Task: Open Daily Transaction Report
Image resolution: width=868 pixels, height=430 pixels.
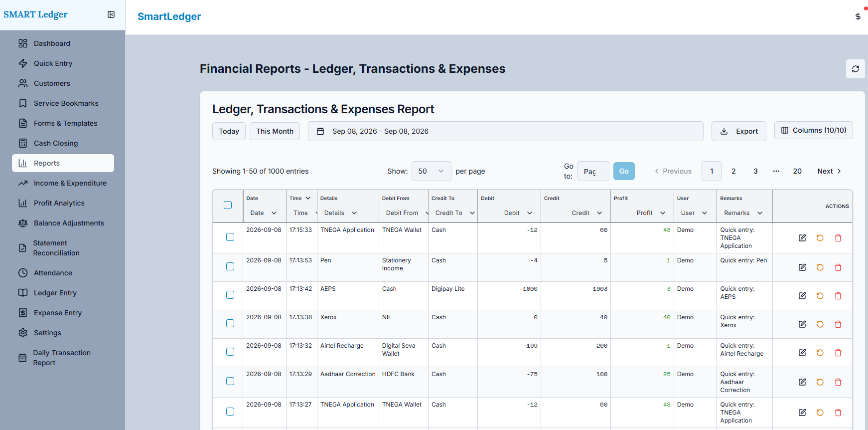Action: click(63, 358)
